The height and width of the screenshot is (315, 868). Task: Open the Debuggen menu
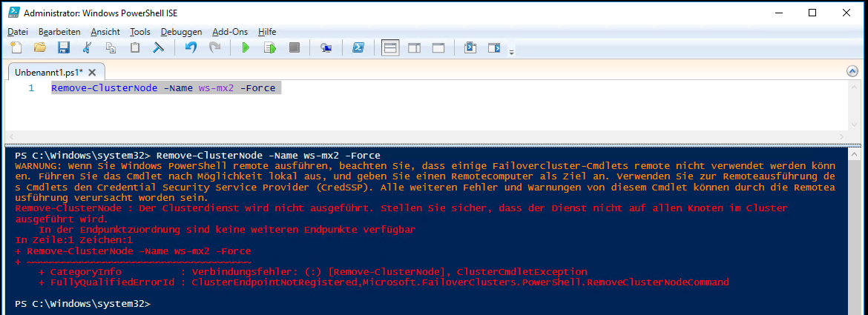click(x=182, y=31)
